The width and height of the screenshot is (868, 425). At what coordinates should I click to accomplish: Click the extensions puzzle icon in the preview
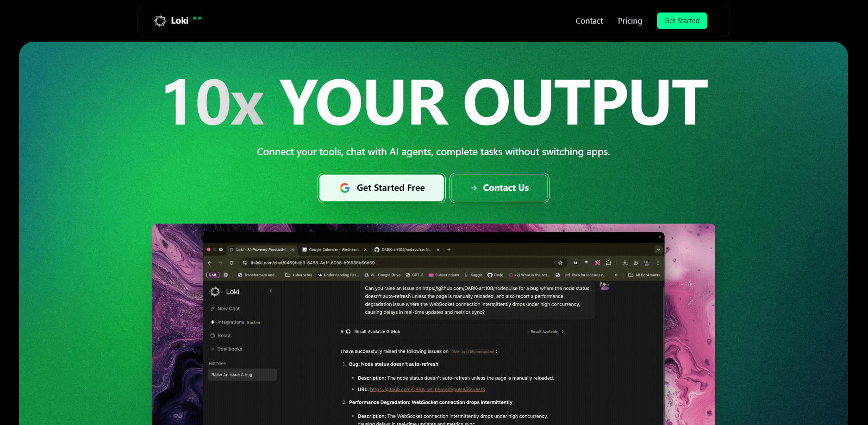pos(608,263)
